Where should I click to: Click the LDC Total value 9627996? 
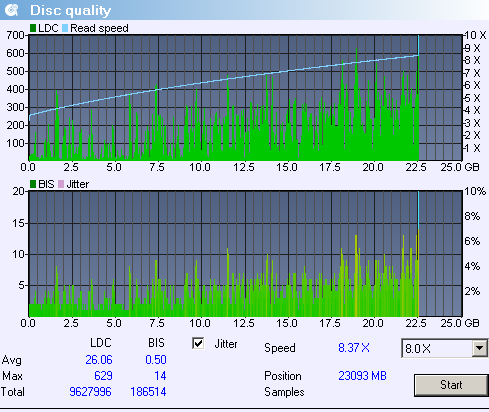click(x=90, y=392)
